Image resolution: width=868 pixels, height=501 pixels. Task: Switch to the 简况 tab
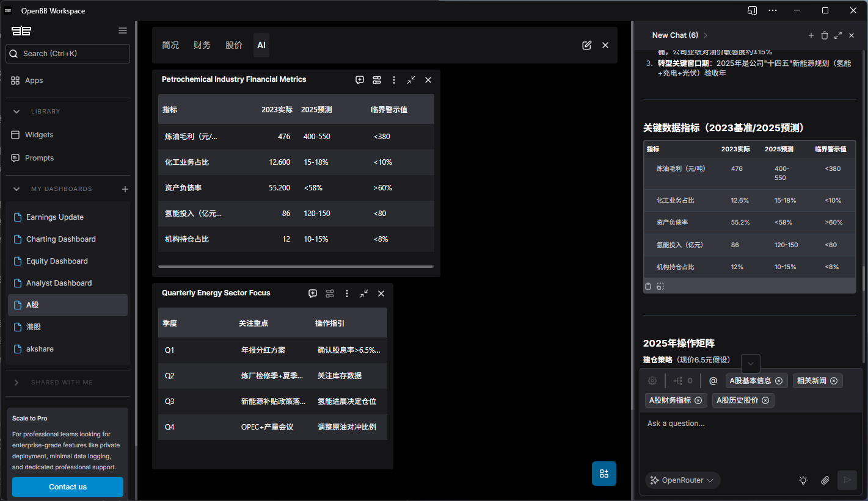point(170,45)
